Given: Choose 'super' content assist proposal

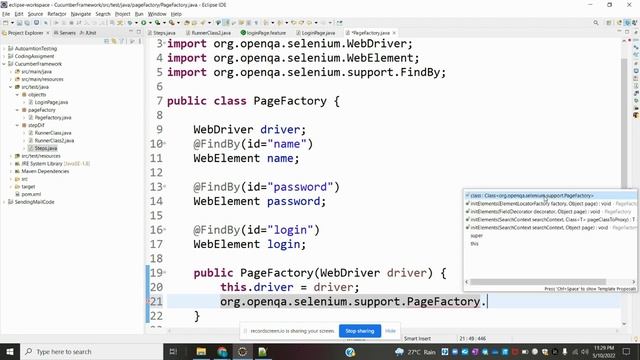Looking at the screenshot, I should 476,236.
